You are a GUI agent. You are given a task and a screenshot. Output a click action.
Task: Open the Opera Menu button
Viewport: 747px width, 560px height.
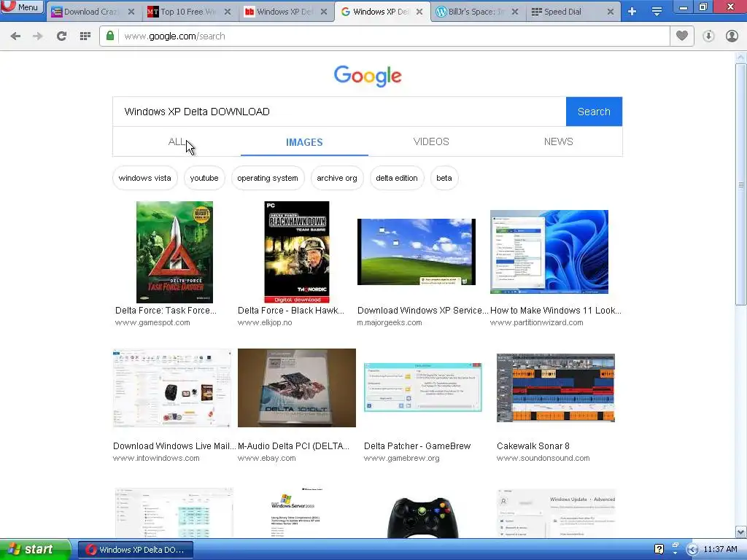[x=21, y=7]
